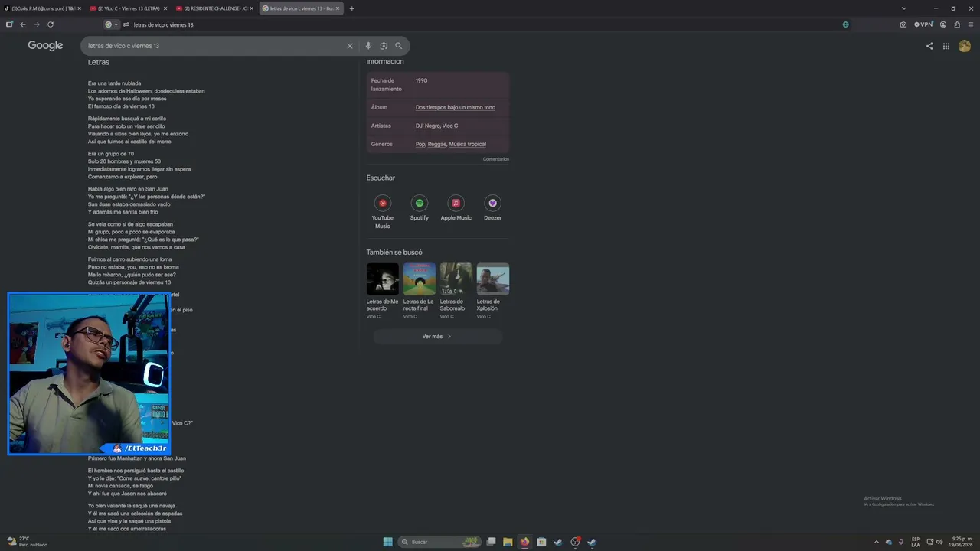Click the Escuchar section heading
980x551 pixels.
click(x=381, y=178)
